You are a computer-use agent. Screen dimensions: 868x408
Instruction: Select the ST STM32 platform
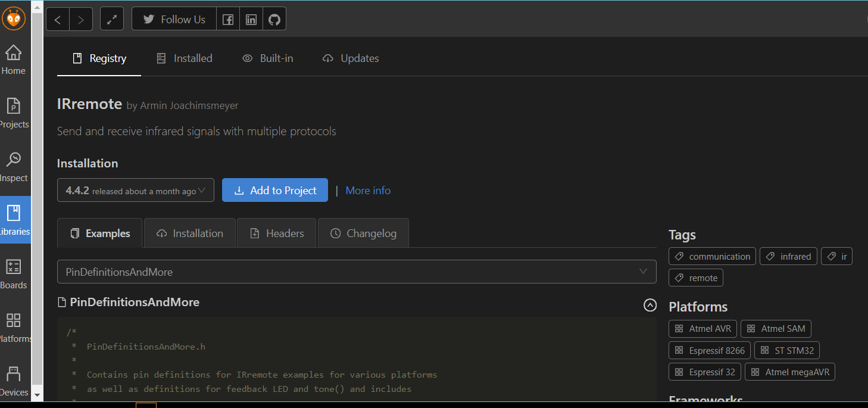point(787,350)
